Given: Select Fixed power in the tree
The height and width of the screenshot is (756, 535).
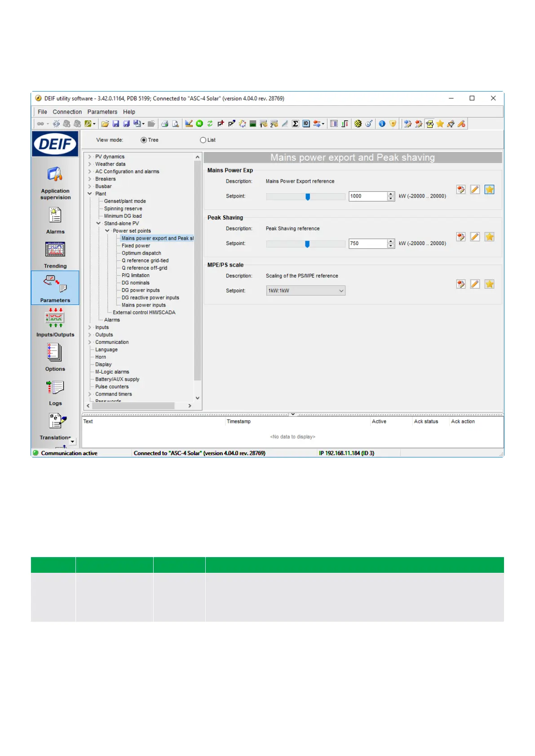Looking at the screenshot, I should [136, 246].
